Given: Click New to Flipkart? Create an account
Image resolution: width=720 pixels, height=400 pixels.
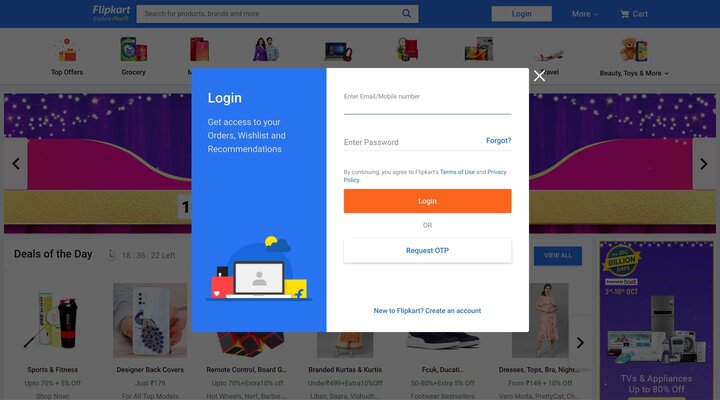Looking at the screenshot, I should (x=427, y=311).
